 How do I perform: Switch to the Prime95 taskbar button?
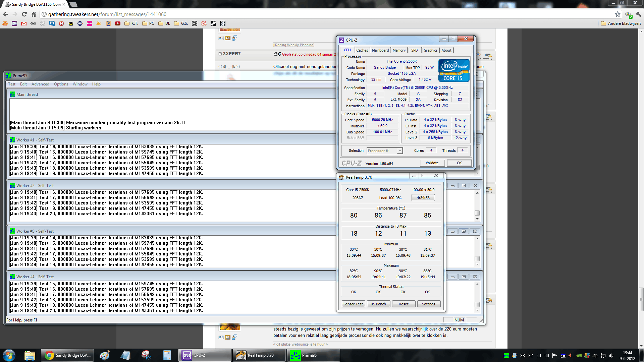(313, 355)
